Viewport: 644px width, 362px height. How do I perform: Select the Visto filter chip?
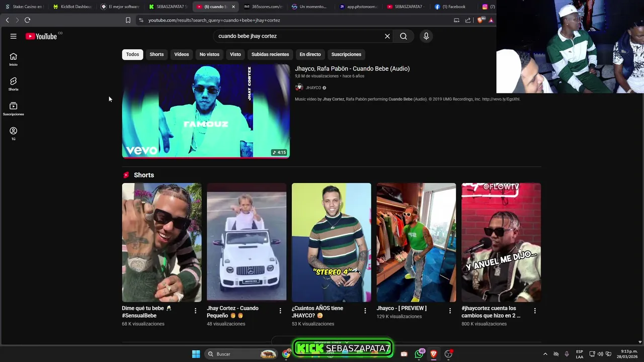(x=235, y=54)
